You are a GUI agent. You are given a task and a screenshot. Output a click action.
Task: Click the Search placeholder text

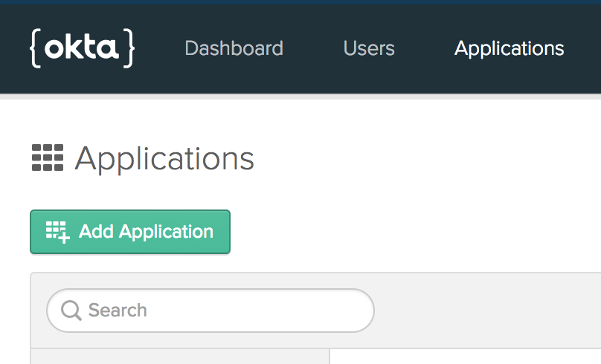118,311
